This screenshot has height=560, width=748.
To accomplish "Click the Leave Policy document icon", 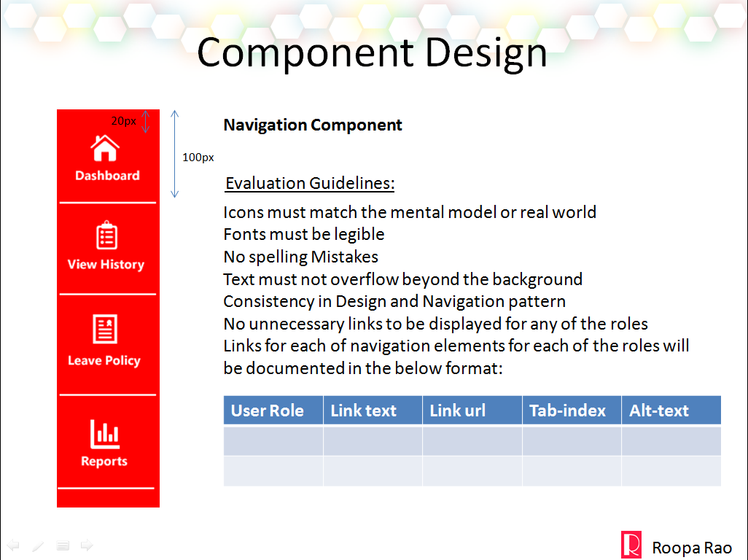I will click(105, 329).
